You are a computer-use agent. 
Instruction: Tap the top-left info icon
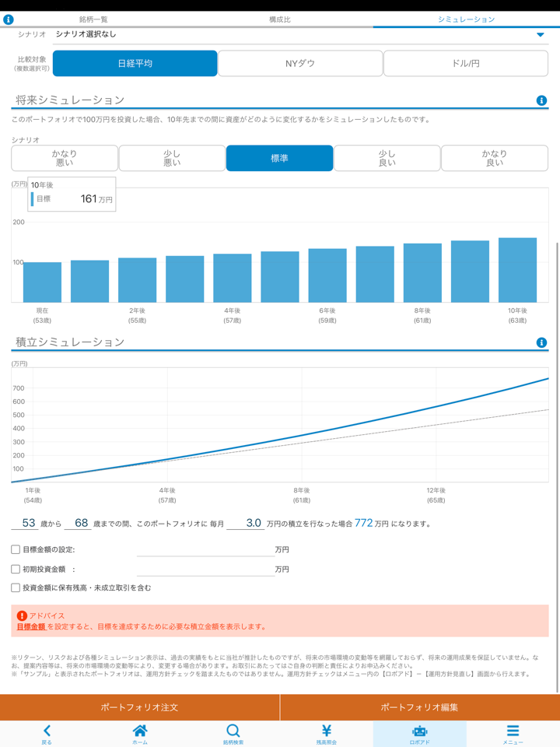[9, 19]
